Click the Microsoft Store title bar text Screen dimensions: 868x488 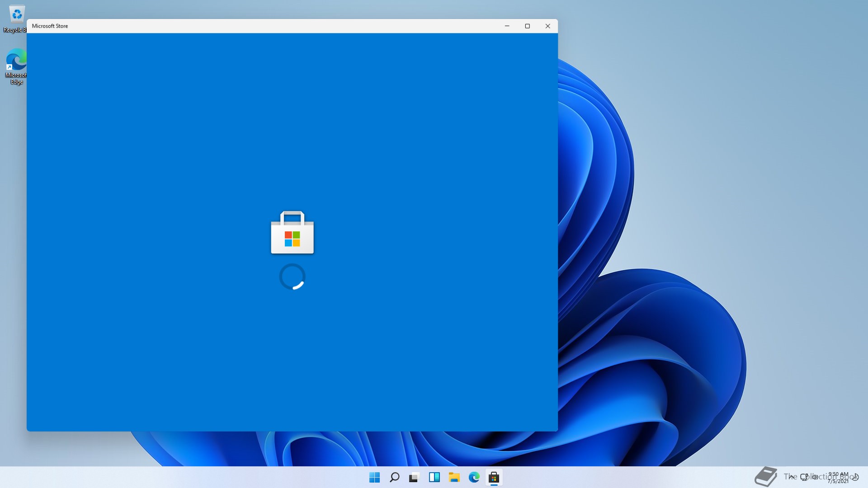(50, 26)
